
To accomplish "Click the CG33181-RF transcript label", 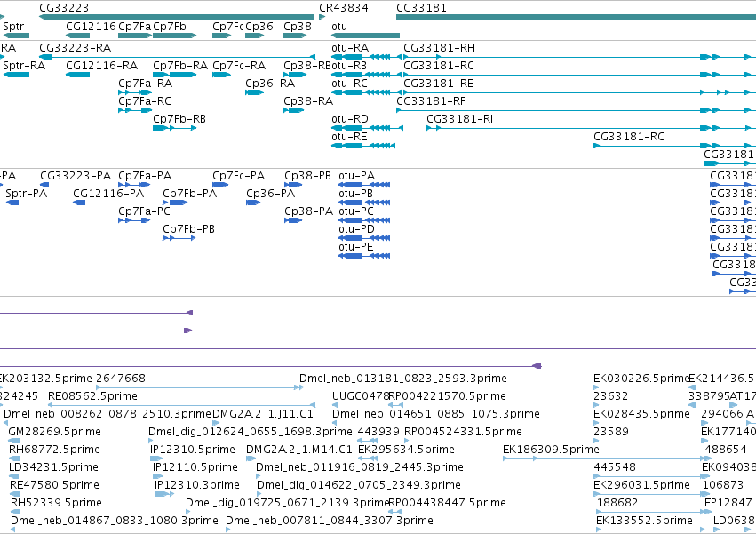I will coord(431,101).
